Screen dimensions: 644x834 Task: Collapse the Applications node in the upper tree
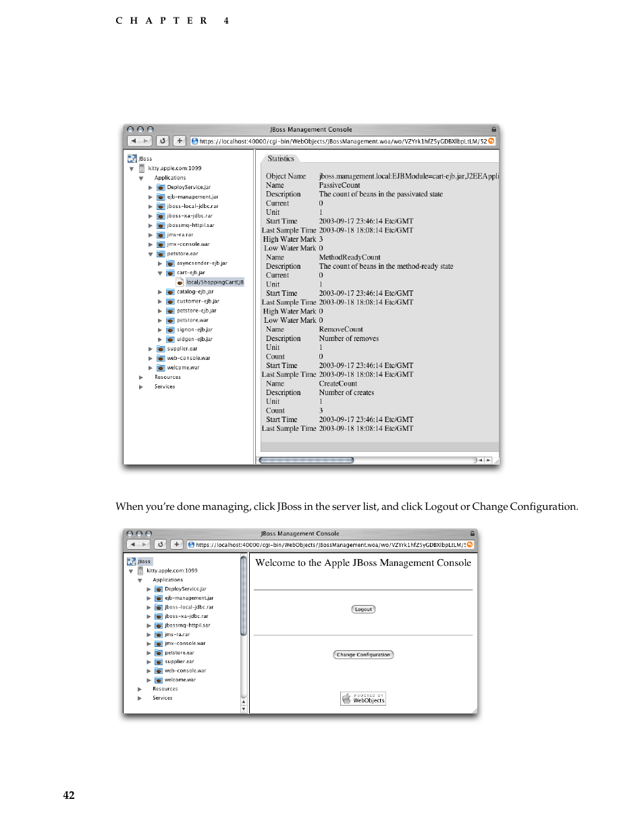point(141,178)
